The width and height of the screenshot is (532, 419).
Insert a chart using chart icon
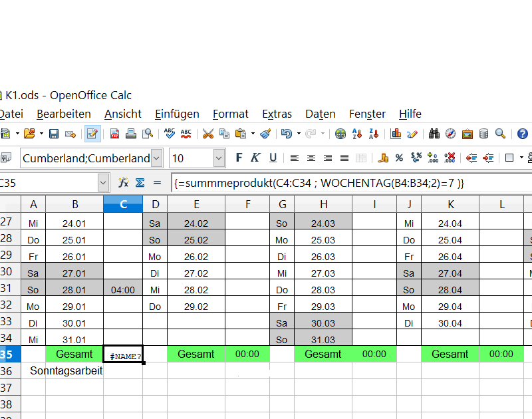[x=396, y=134]
